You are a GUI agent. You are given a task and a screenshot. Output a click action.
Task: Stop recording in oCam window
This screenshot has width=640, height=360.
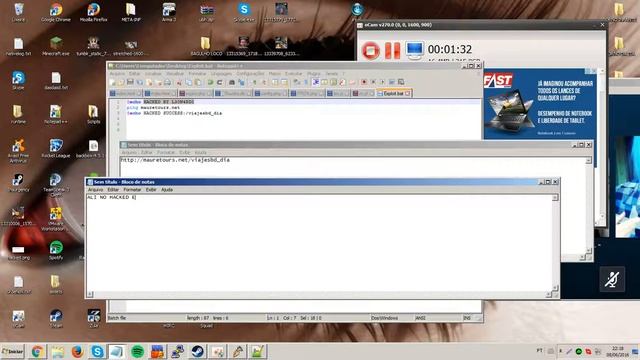pyautogui.click(x=371, y=51)
